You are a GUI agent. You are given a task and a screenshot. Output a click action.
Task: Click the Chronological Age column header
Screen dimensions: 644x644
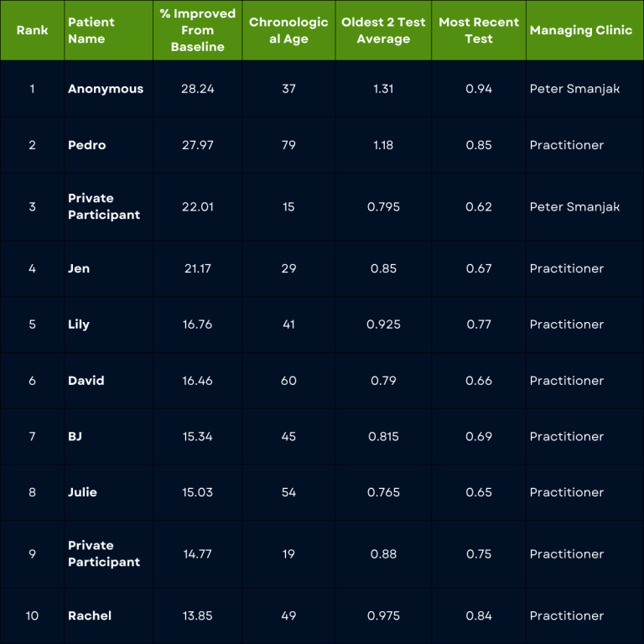click(288, 30)
